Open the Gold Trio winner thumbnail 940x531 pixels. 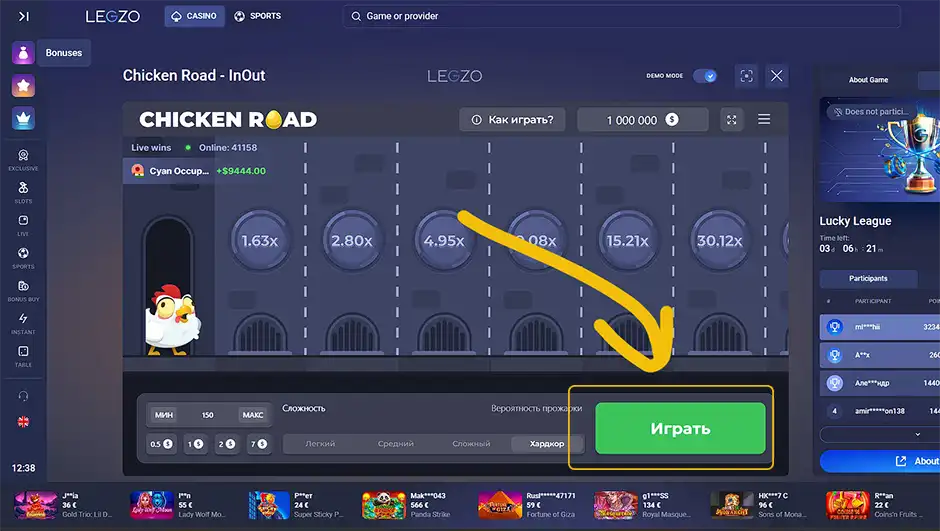(35, 505)
